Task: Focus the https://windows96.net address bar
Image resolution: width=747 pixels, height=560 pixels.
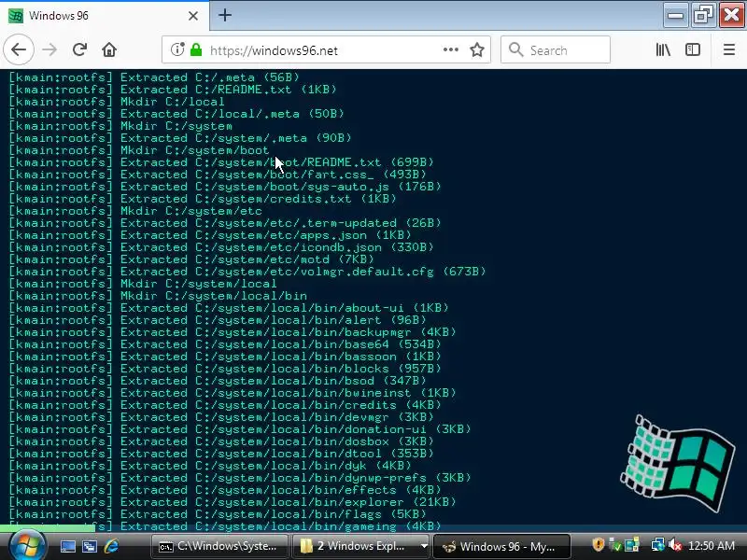Action: click(x=325, y=50)
